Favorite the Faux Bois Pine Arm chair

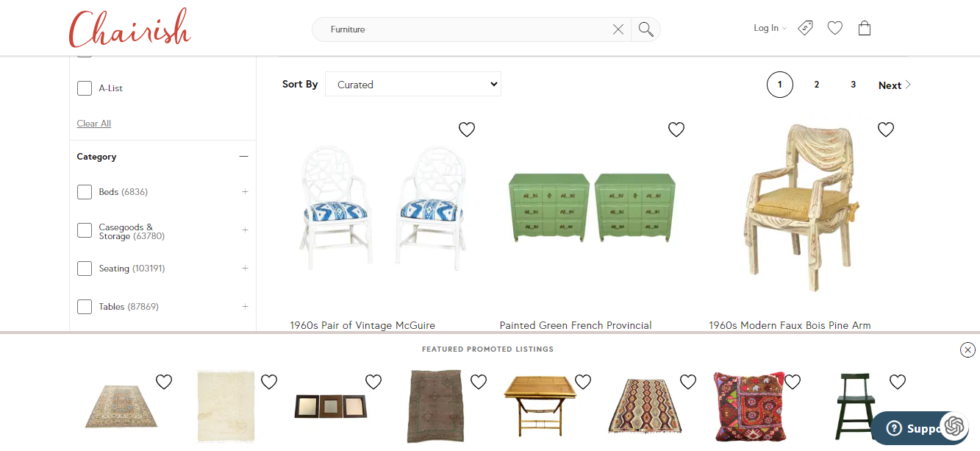pyautogui.click(x=886, y=129)
